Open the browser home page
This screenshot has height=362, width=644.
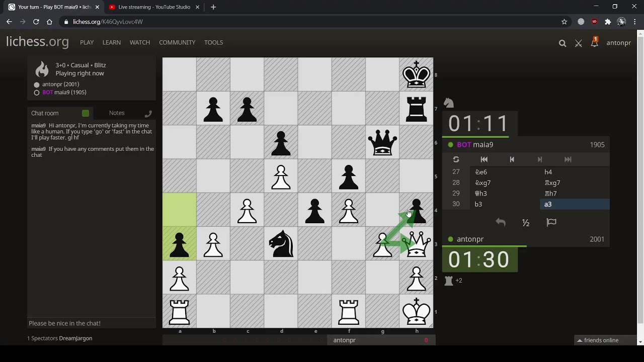pos(49,22)
